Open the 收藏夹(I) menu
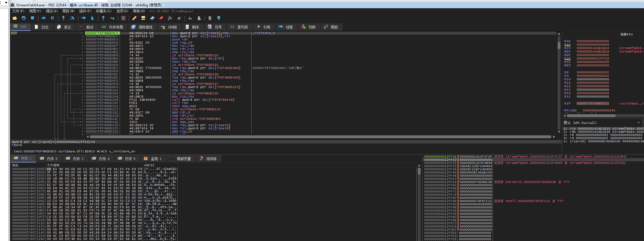The width and height of the screenshot is (644, 241). pos(104,11)
